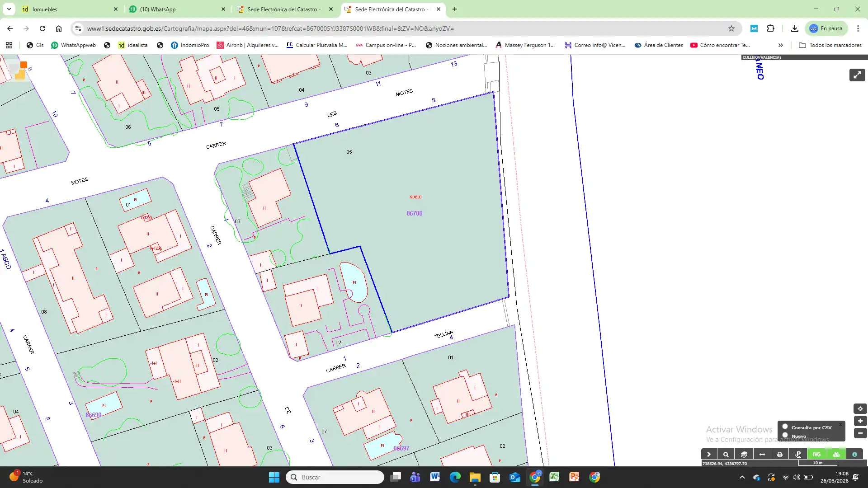Zoom out of the map
This screenshot has height=488, width=868.
point(860,433)
